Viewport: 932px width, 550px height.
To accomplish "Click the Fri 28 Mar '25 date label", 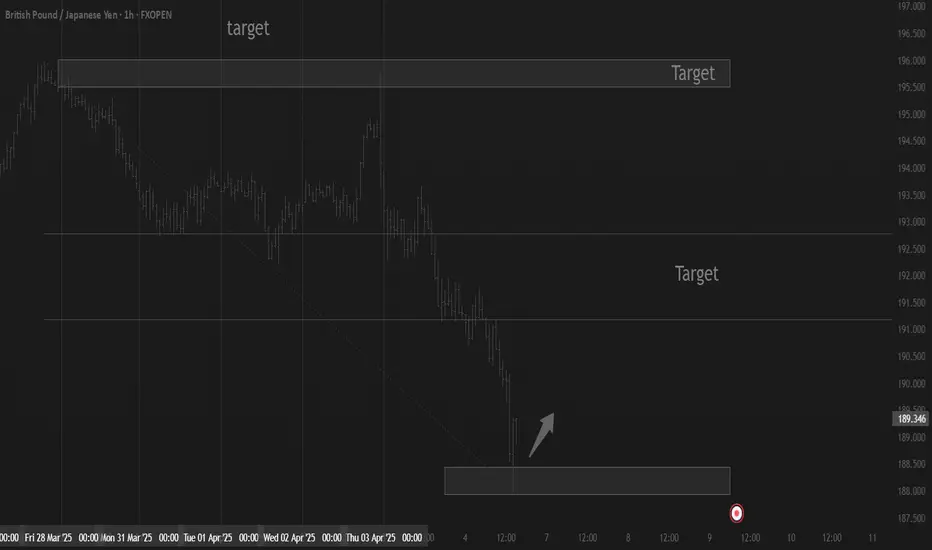I will (48, 538).
